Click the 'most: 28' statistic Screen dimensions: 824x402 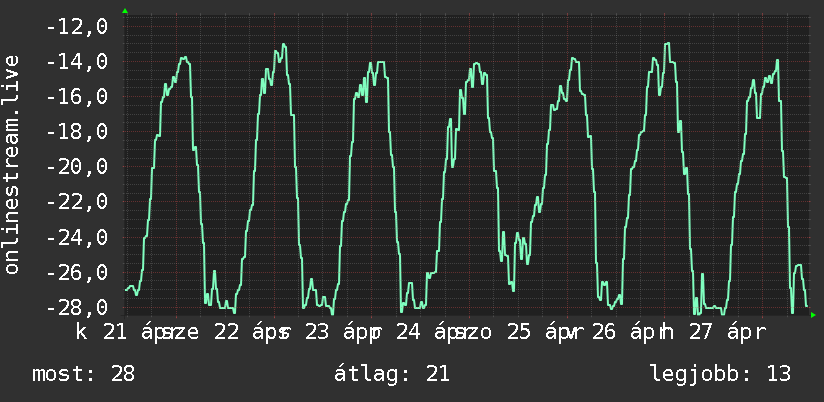84,374
